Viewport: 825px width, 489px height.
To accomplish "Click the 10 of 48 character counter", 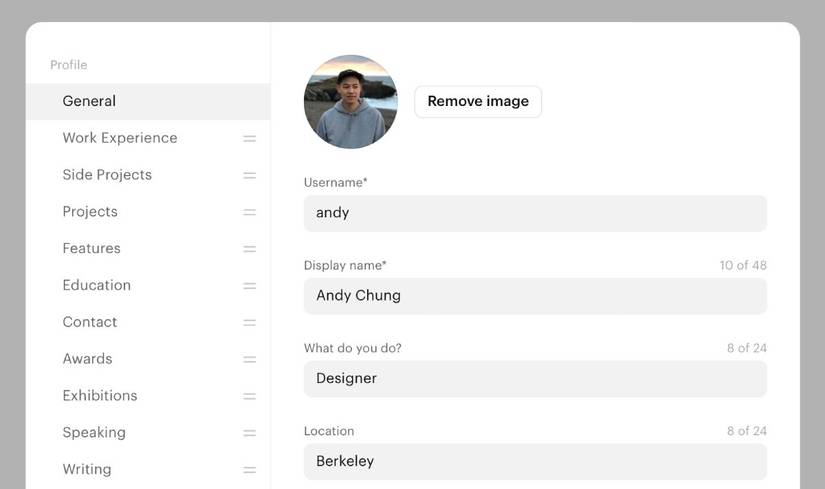I will (743, 265).
